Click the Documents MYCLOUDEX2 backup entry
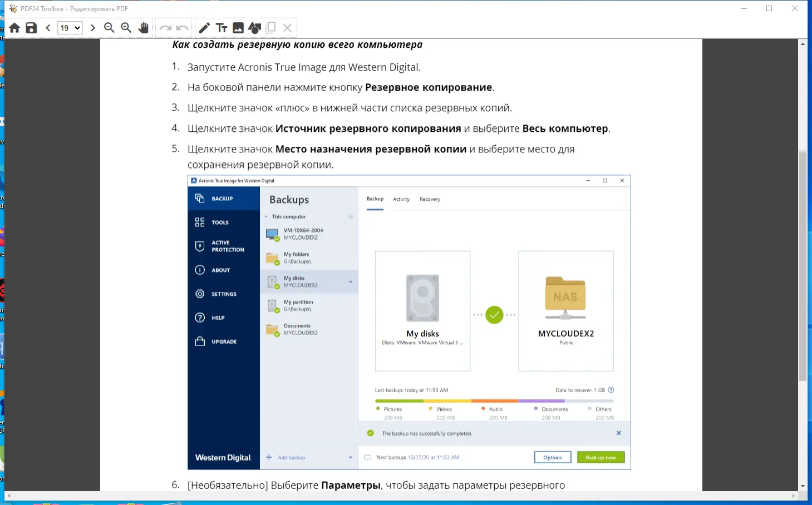Image resolution: width=812 pixels, height=505 pixels. point(309,330)
